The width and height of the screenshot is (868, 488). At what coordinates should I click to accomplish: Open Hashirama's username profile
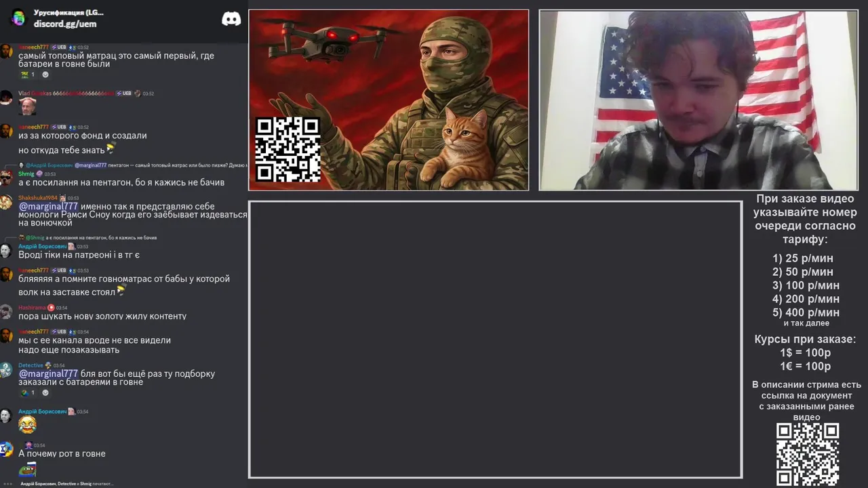click(32, 308)
